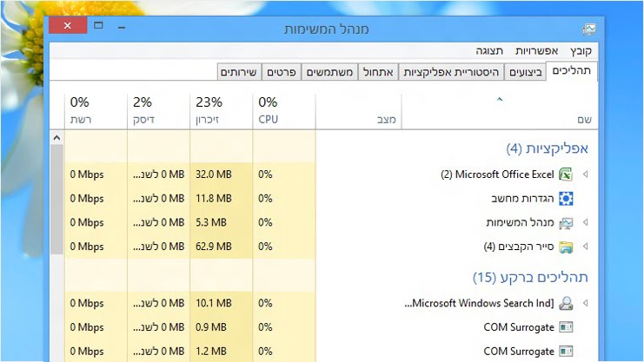Select the Microsoft Windows Search Ind name
Viewport: 644px width, 362px height.
pyautogui.click(x=479, y=303)
